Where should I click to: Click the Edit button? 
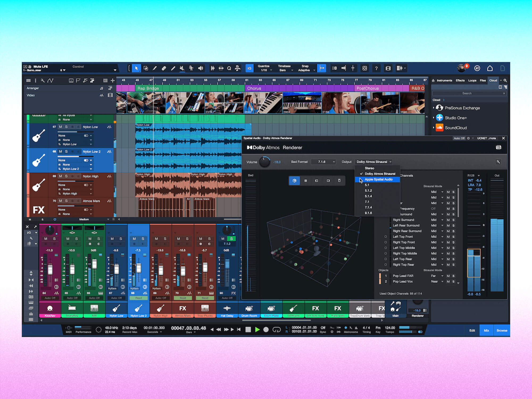[x=472, y=330]
